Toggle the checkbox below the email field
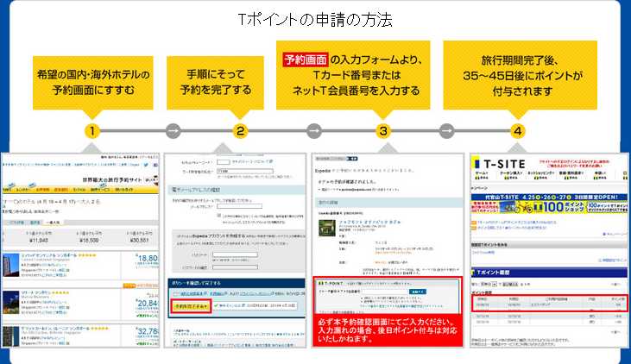Screen dimensions: 631x364 point(219,216)
